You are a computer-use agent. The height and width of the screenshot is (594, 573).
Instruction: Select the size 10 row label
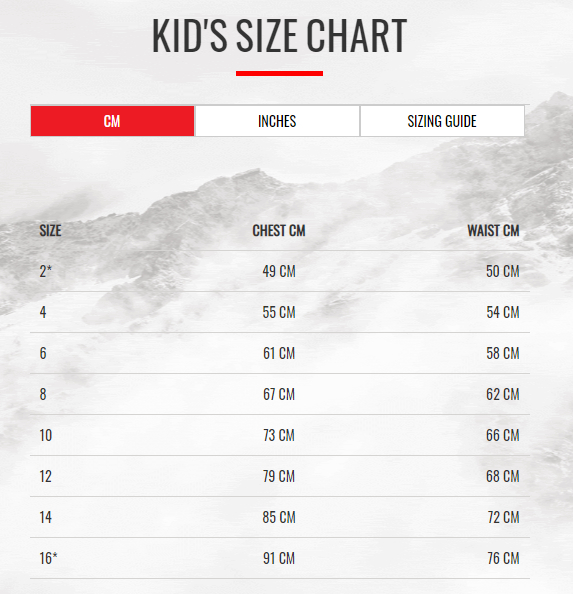click(x=45, y=435)
